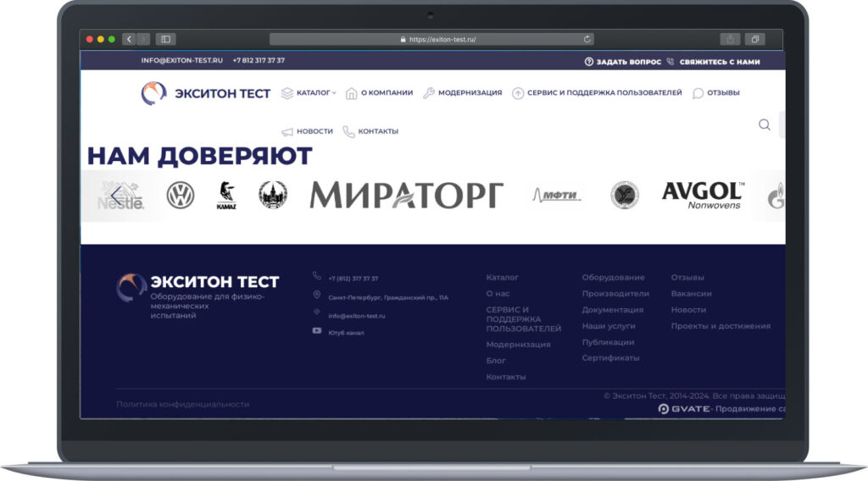Go back with the browser back arrow

click(129, 39)
